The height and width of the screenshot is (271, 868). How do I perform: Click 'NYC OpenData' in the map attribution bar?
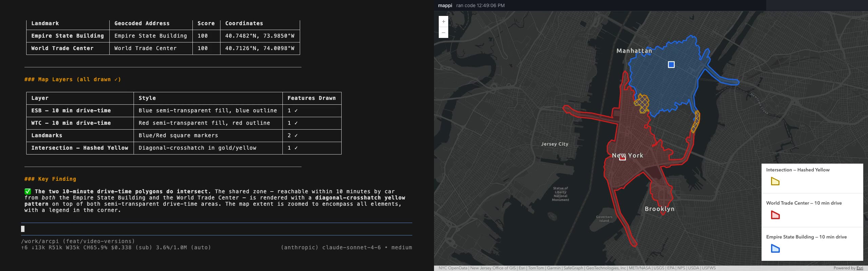tap(453, 268)
